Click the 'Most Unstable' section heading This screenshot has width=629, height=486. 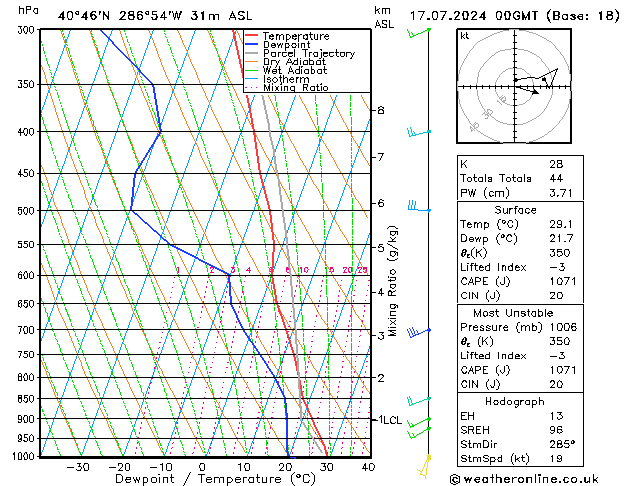(513, 313)
